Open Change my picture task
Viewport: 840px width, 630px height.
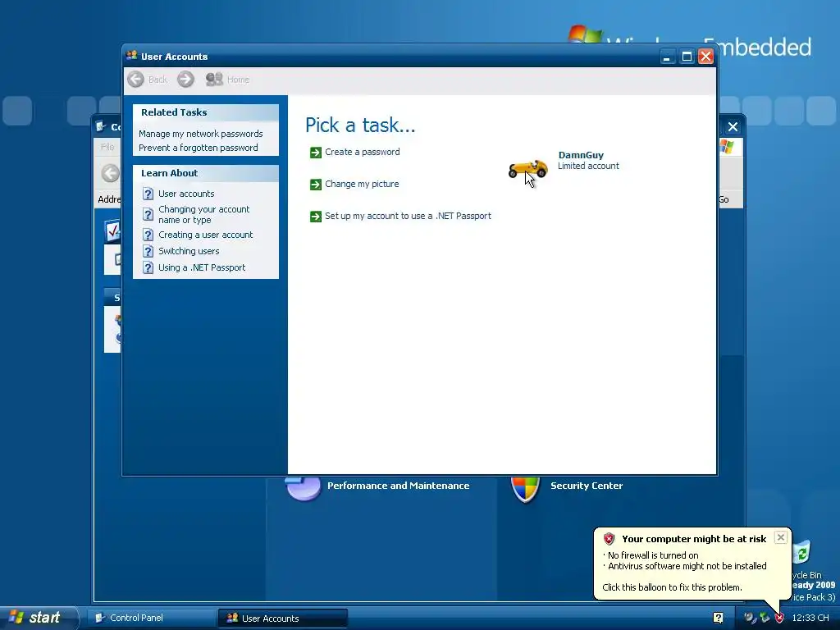click(x=362, y=185)
